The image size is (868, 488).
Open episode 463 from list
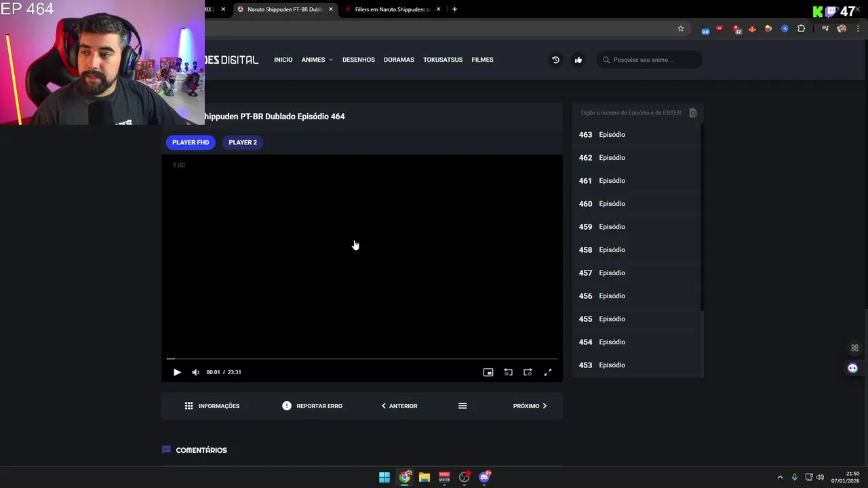coord(635,135)
